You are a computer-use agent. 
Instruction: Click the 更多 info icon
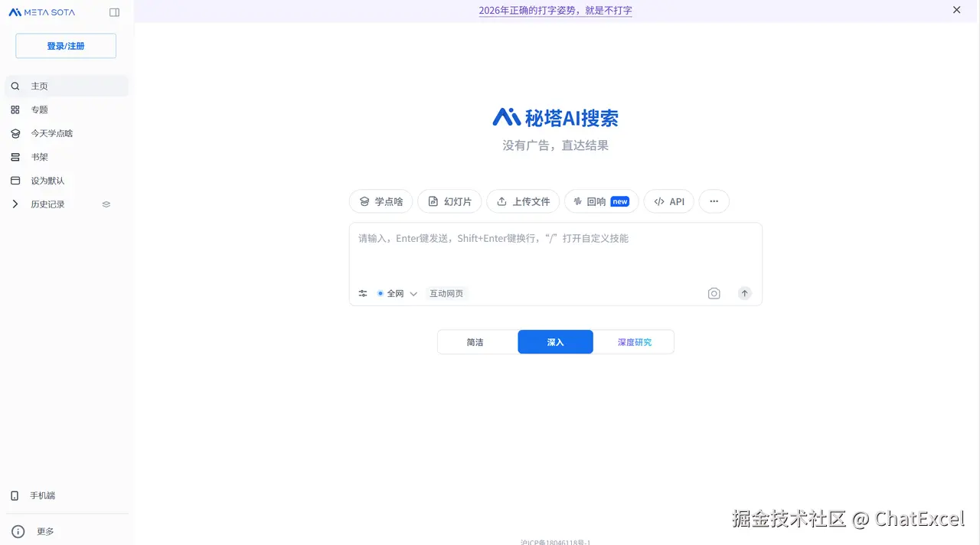[x=18, y=531]
